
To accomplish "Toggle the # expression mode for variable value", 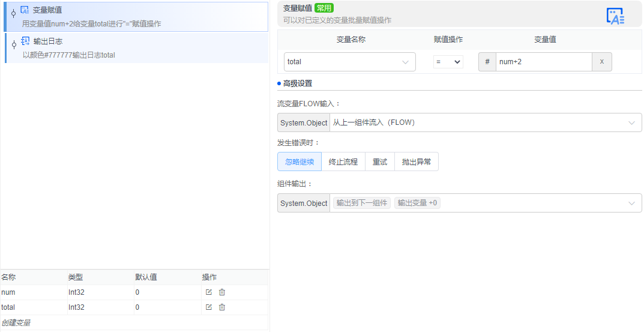I will pyautogui.click(x=487, y=62).
